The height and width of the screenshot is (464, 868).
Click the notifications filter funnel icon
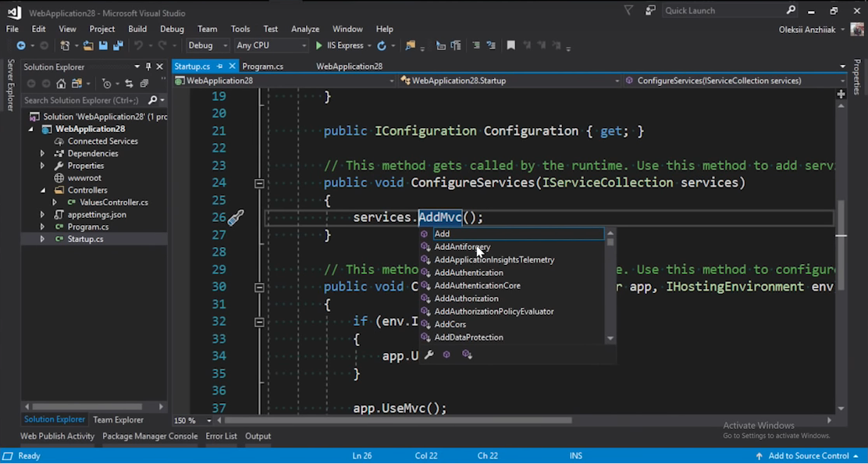pyautogui.click(x=628, y=10)
